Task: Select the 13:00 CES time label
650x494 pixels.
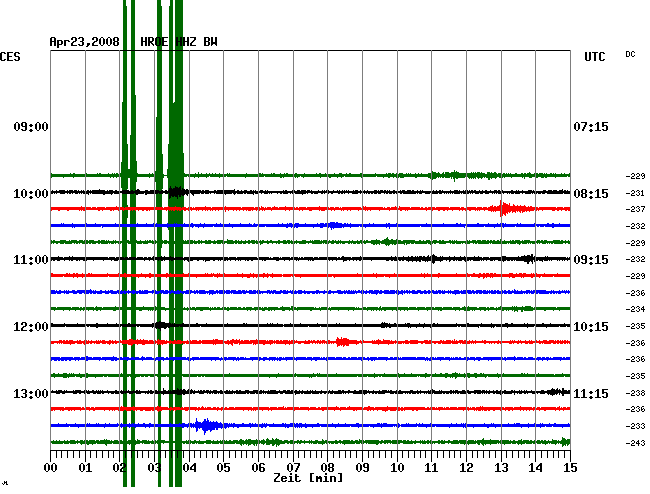Action: pos(31,393)
